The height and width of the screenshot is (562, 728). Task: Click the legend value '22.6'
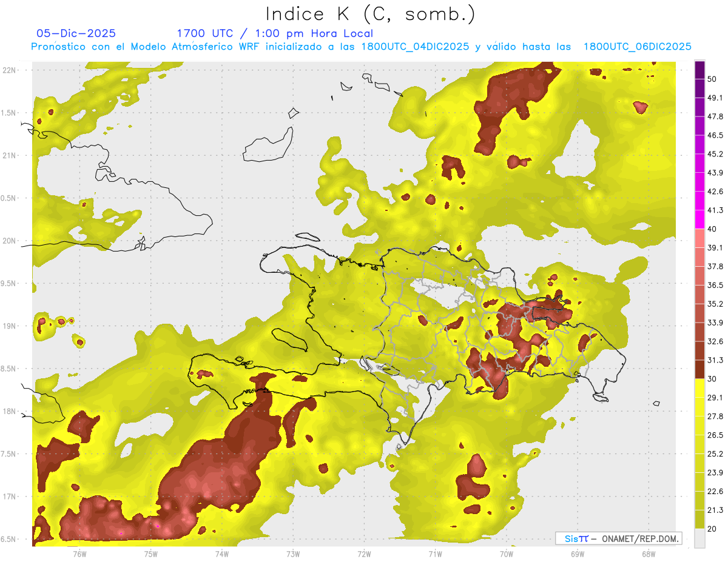[x=715, y=492]
